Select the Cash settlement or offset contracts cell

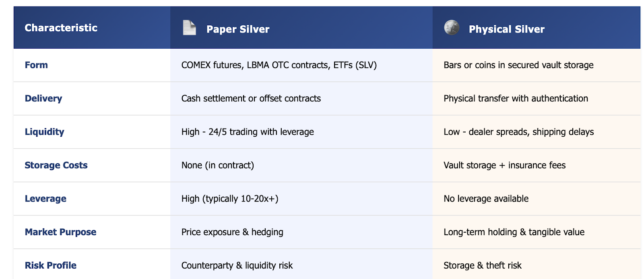(301, 98)
